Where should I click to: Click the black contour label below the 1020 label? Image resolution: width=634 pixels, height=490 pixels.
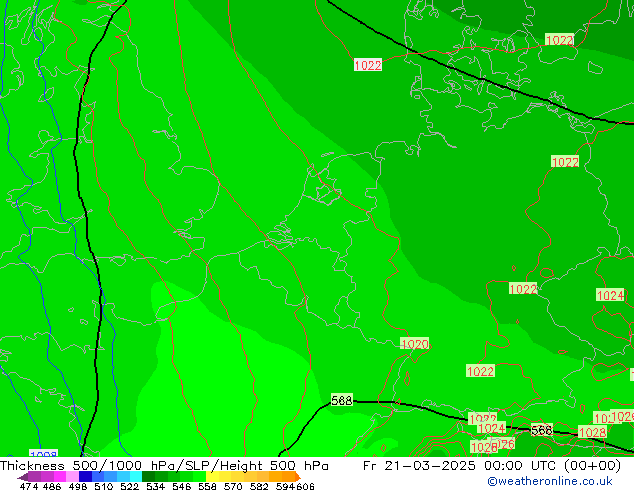point(342,400)
